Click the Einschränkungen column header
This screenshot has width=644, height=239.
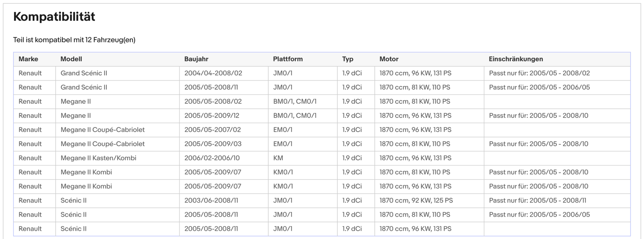coord(516,59)
